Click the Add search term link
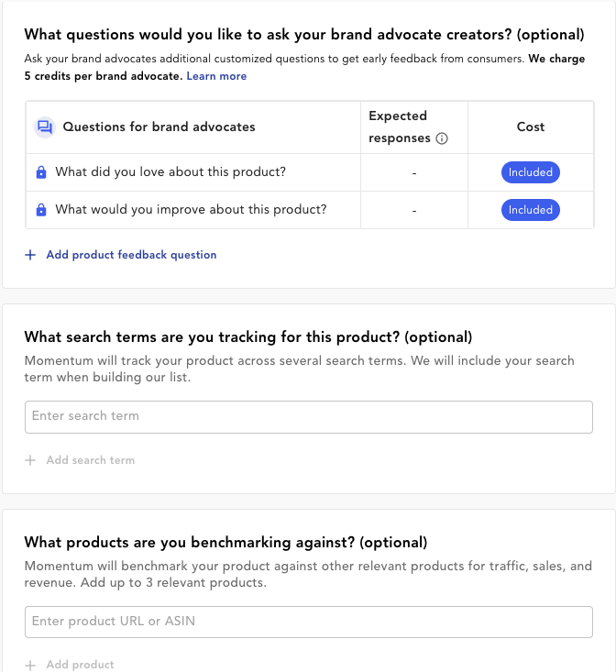The height and width of the screenshot is (672, 616). [91, 460]
